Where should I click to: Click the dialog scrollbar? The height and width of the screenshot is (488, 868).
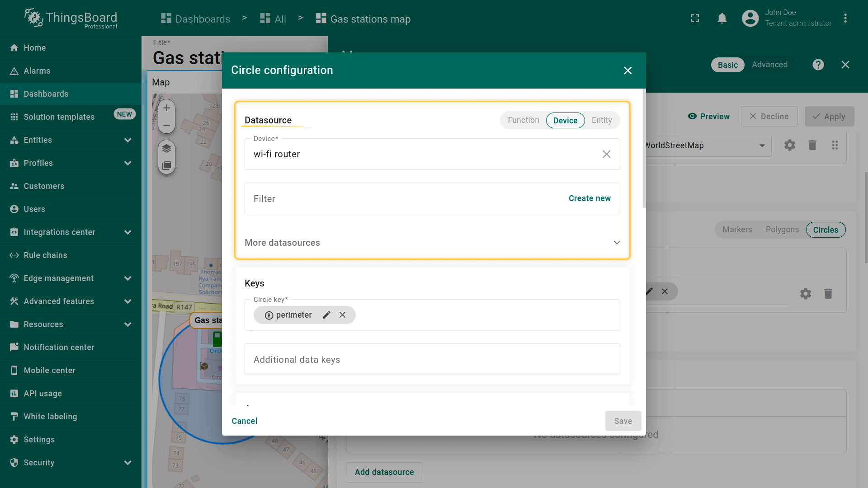[644, 149]
